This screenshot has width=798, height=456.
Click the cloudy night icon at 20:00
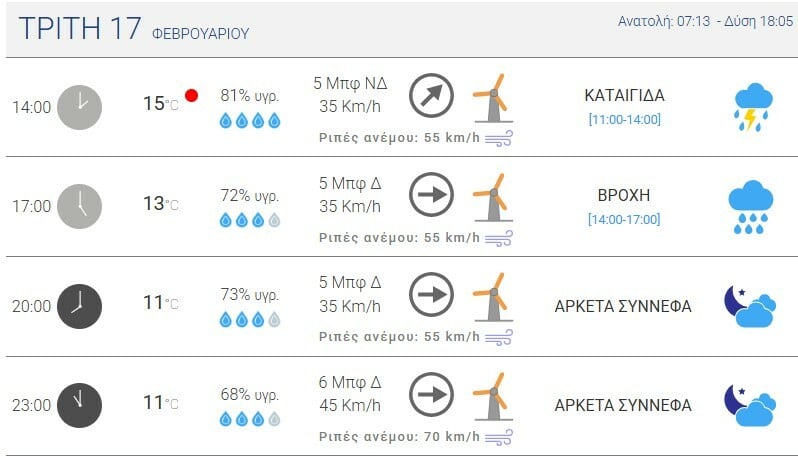(x=750, y=306)
